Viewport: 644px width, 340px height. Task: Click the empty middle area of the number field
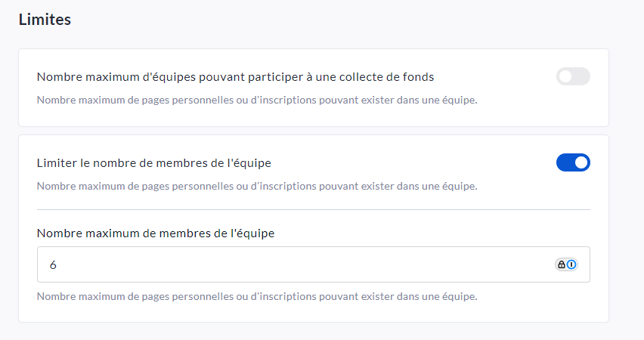tap(302, 264)
